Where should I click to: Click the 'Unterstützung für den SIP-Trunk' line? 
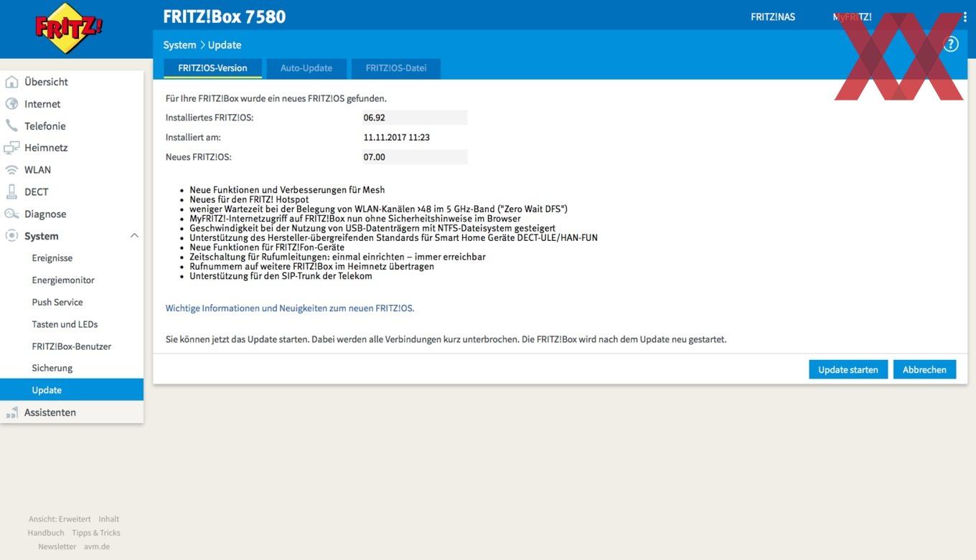281,275
